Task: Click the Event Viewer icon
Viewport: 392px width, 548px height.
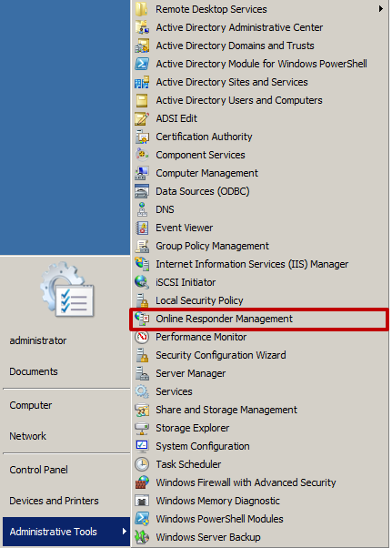Action: (142, 228)
